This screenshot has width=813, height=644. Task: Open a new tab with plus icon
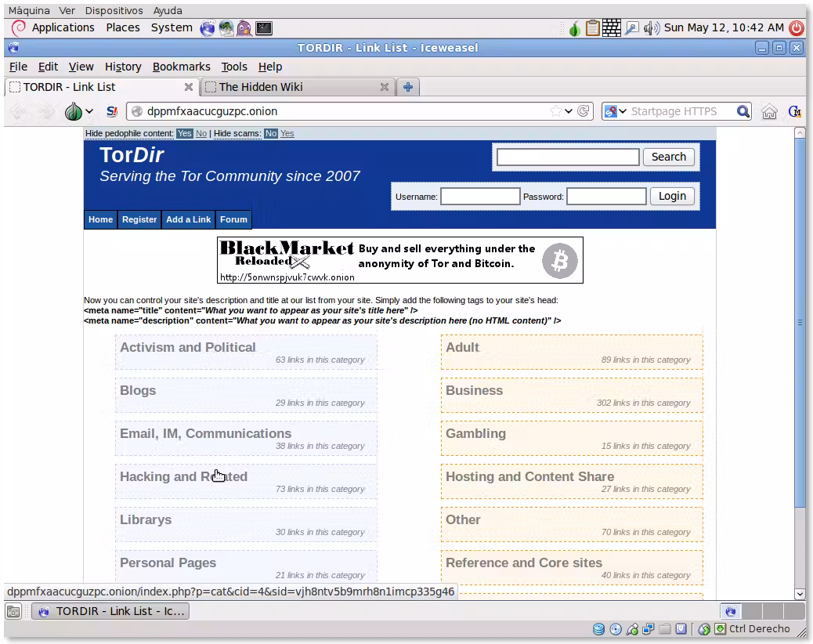click(408, 87)
